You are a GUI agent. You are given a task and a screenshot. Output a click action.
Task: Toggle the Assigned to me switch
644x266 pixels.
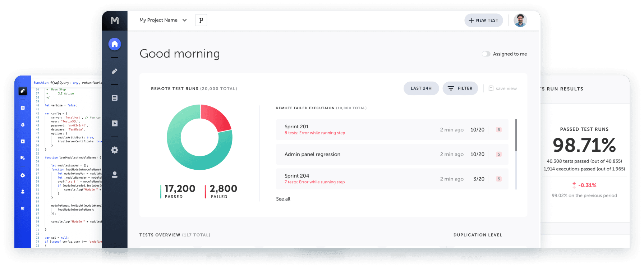(486, 54)
